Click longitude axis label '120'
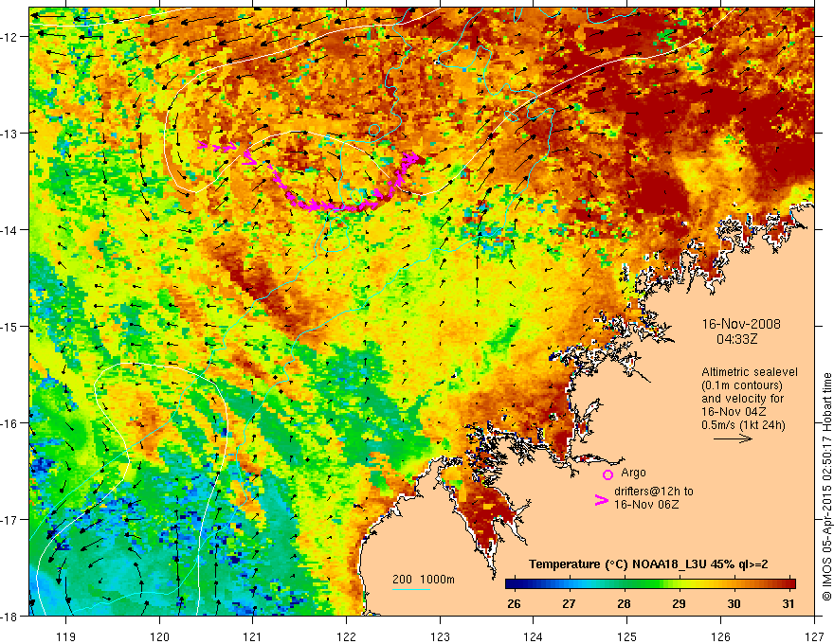834x644 pixels. (159, 636)
